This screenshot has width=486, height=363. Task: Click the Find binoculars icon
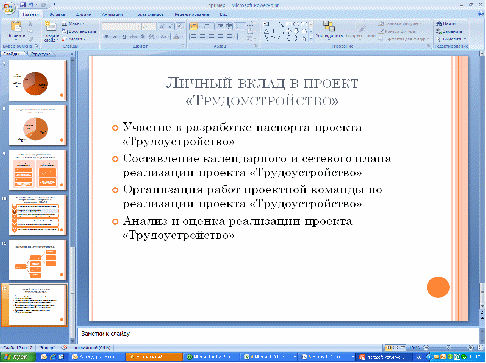pos(439,24)
